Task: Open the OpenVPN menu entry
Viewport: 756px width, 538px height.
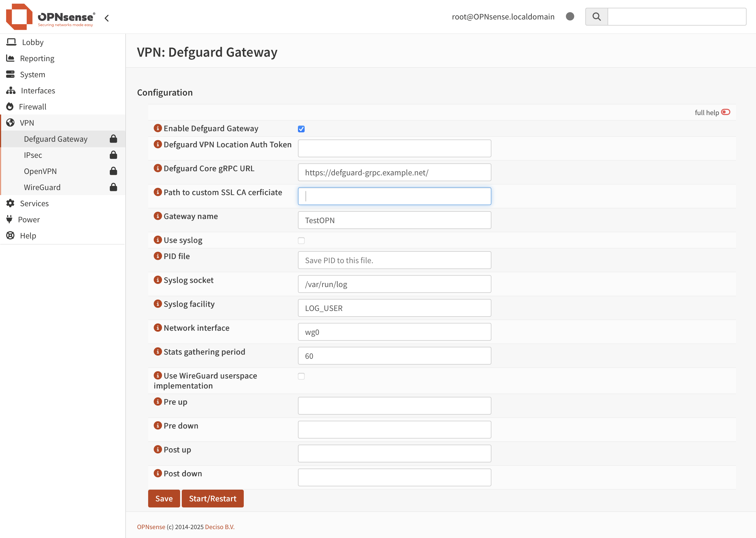Action: click(x=40, y=171)
